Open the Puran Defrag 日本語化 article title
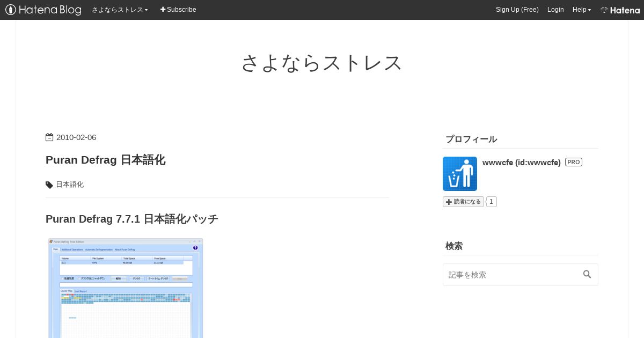This screenshot has height=338, width=644. (106, 160)
